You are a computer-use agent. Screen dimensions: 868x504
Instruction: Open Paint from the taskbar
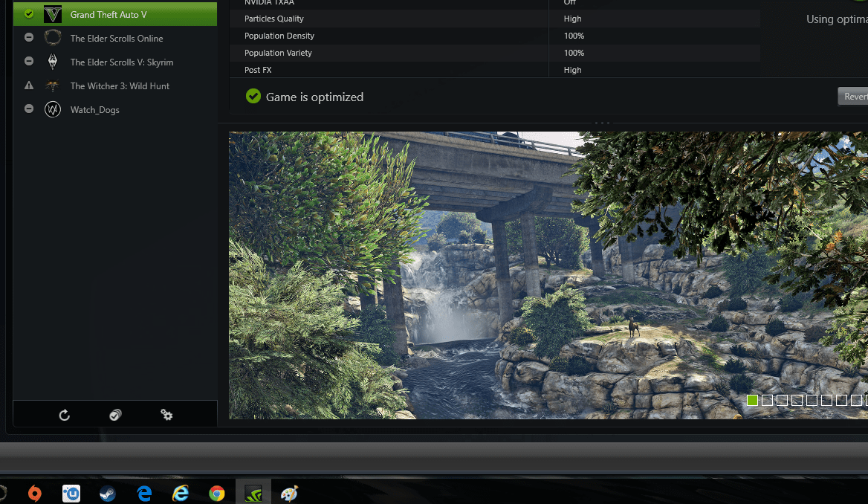point(290,493)
